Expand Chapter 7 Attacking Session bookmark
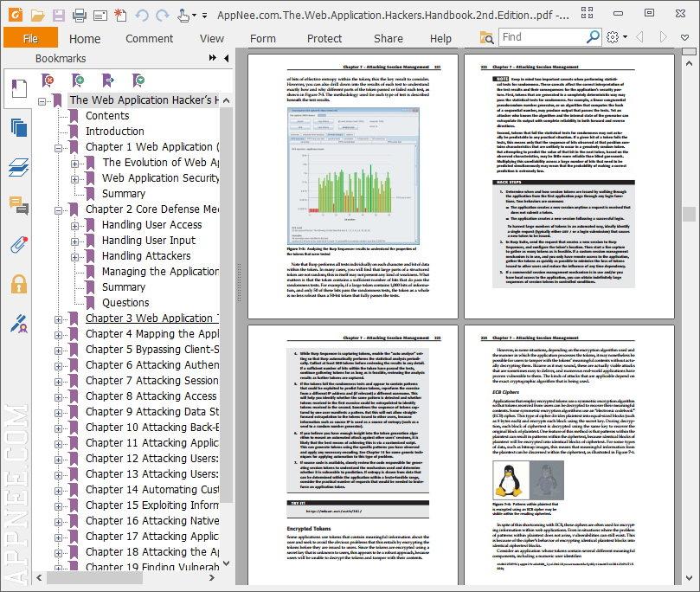Viewport: 700px width, 592px height. [59, 382]
